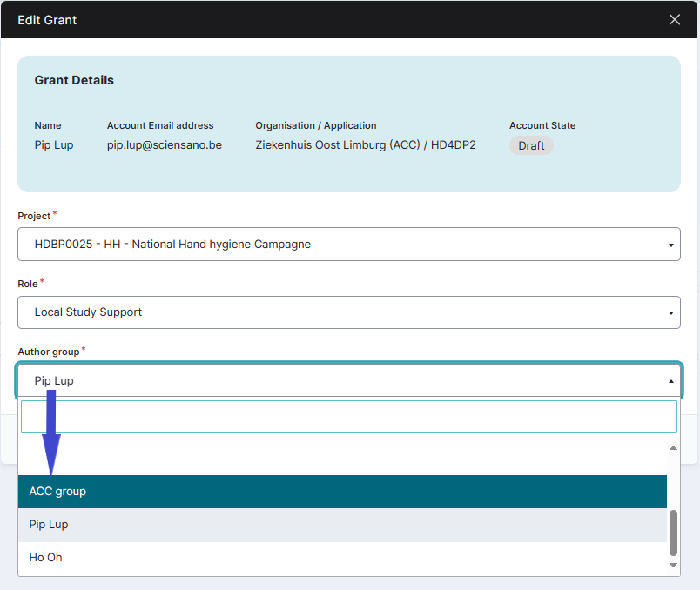Close the Edit Grant dialog
700x590 pixels.
pyautogui.click(x=675, y=19)
